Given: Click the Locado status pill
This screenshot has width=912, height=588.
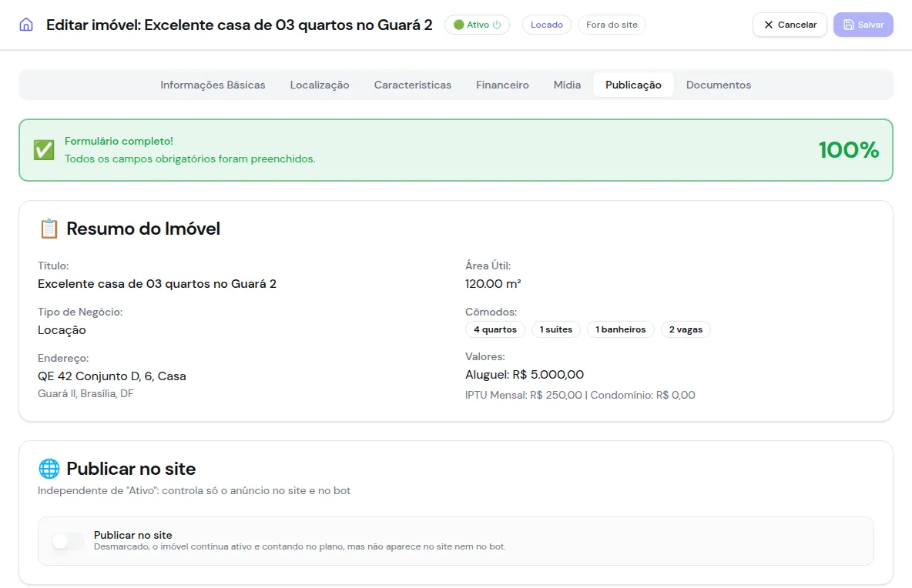Looking at the screenshot, I should pyautogui.click(x=547, y=25).
